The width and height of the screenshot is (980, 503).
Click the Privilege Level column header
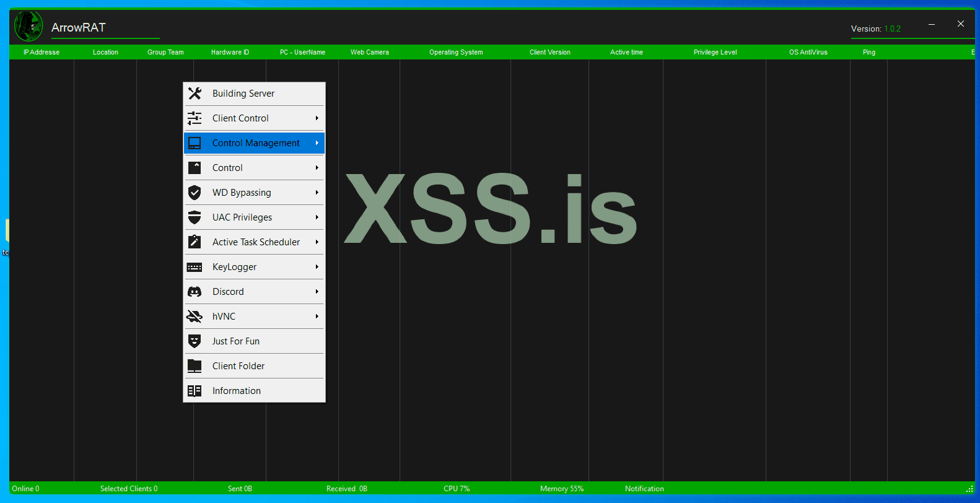tap(715, 52)
